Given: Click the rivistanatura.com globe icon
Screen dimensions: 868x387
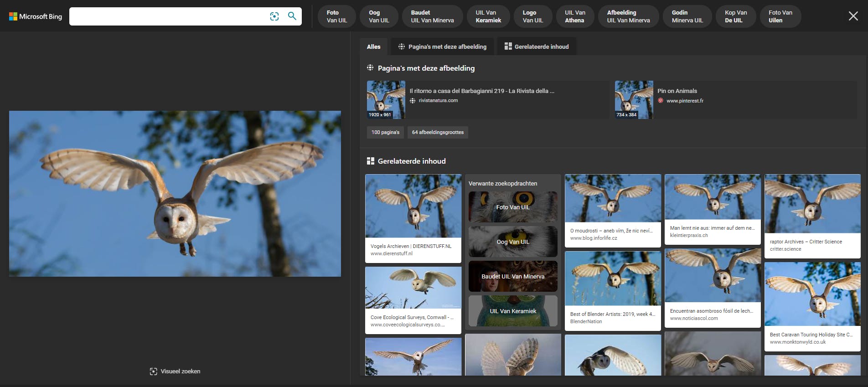Looking at the screenshot, I should click(x=413, y=101).
